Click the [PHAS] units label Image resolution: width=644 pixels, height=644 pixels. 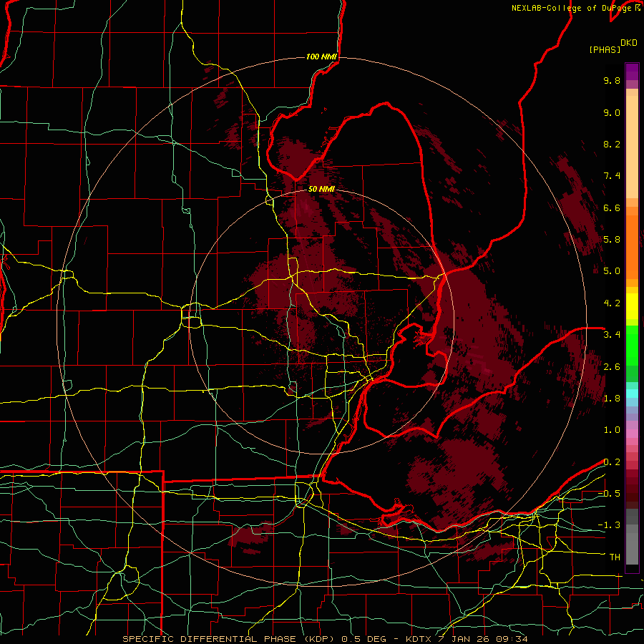605,50
